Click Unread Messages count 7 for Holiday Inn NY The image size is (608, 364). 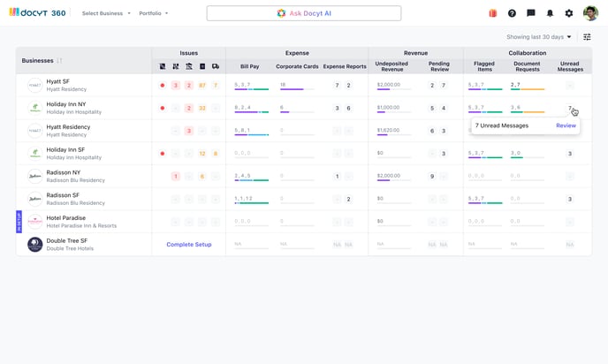point(570,108)
